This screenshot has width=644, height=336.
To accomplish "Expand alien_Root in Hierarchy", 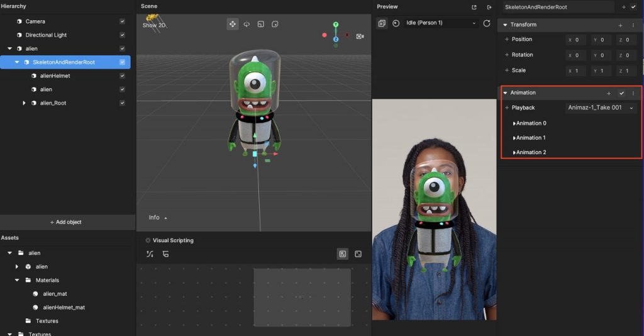I will click(24, 103).
